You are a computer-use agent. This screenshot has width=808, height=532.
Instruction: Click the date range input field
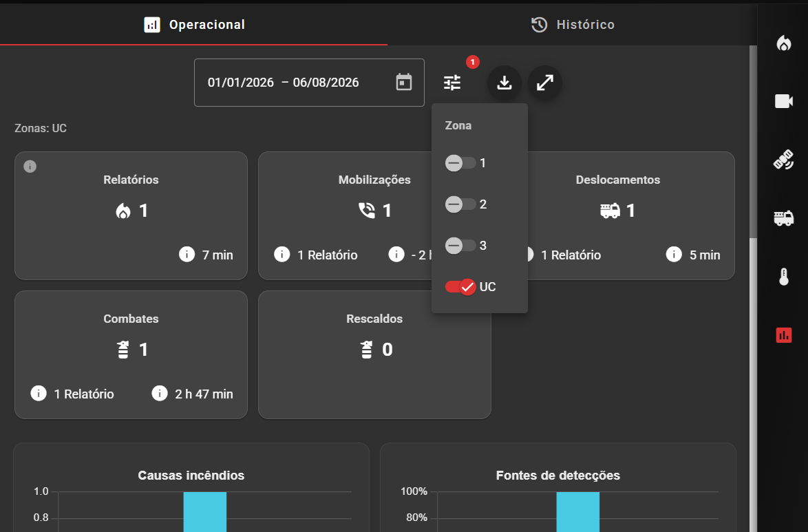point(309,83)
